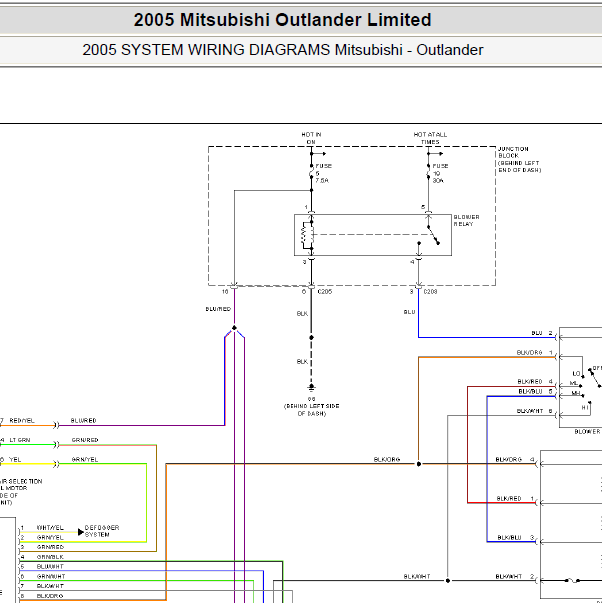The width and height of the screenshot is (602, 603).
Task: Select the BEHIND LEFT SIDE OF DASH text
Action: point(312,410)
